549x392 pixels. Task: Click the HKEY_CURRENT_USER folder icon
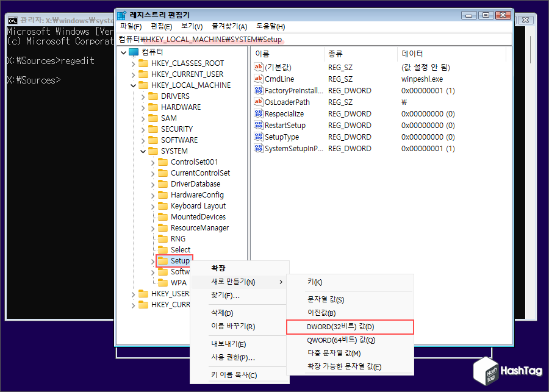click(x=143, y=74)
